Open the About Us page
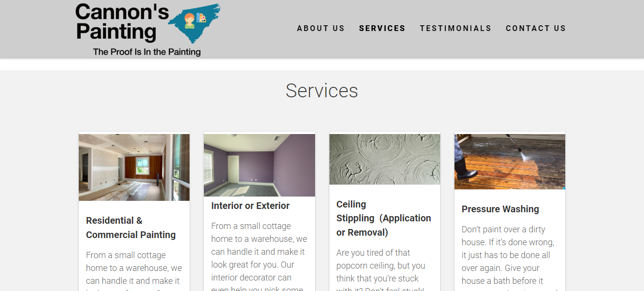The image size is (644, 291). pos(321,28)
